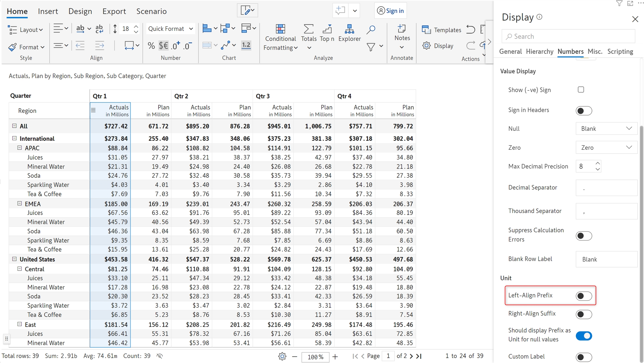Open the Explorer hierarchy icon
Screen dimensions: 644x363
click(x=349, y=29)
